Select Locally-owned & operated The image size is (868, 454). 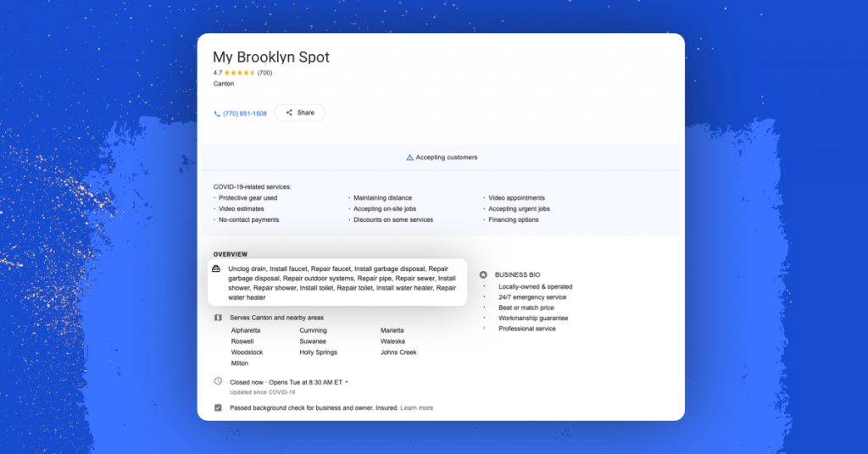[536, 287]
